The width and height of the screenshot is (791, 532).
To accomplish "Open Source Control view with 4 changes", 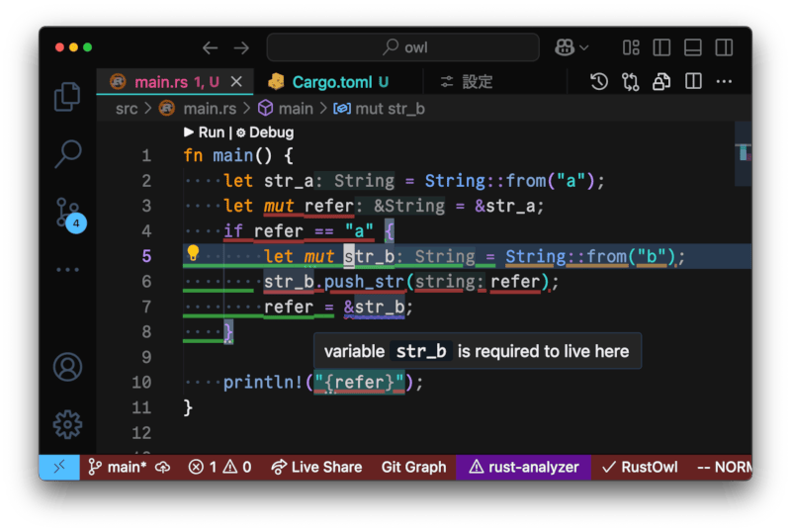I will [x=67, y=214].
